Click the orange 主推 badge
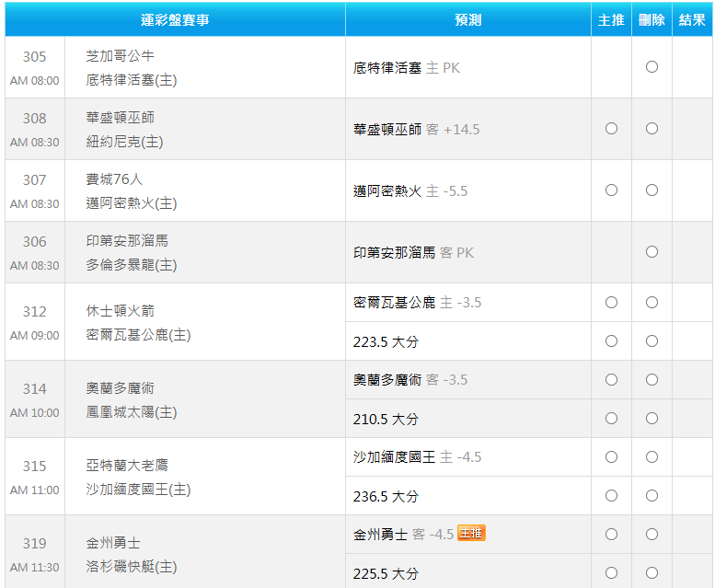This screenshot has width=715, height=588. click(471, 533)
